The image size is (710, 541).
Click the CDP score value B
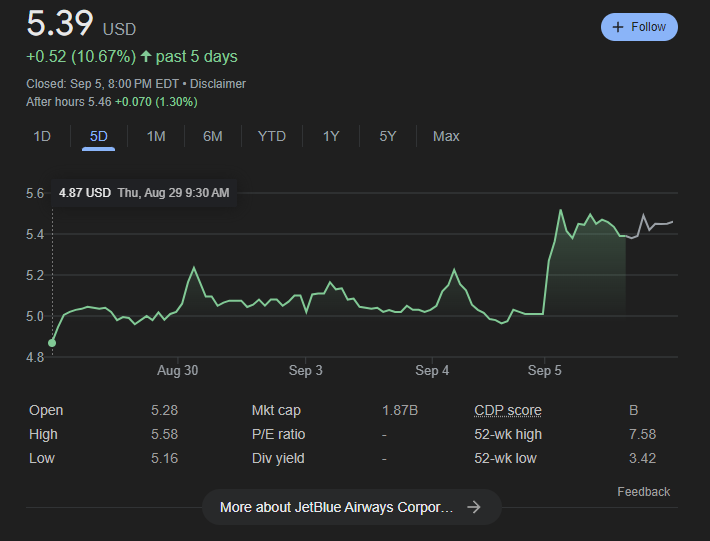(x=633, y=410)
